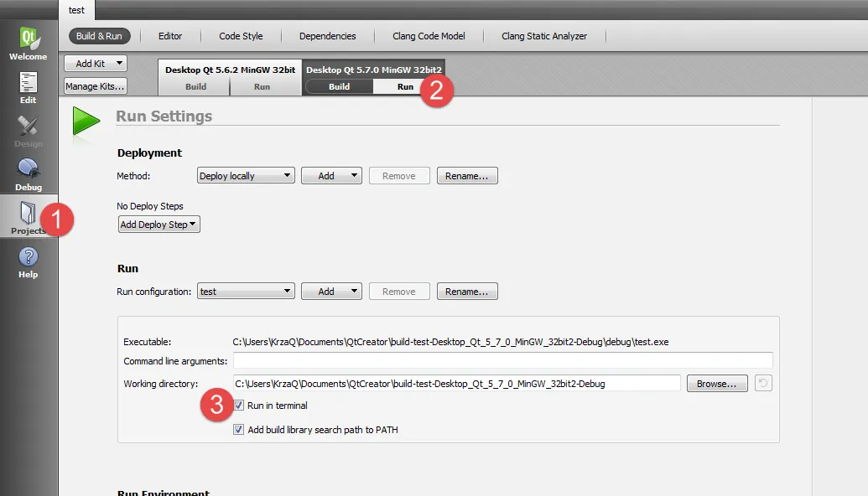Click the Browse... button for working directory
Viewport: 868px width, 496px height.
point(717,384)
